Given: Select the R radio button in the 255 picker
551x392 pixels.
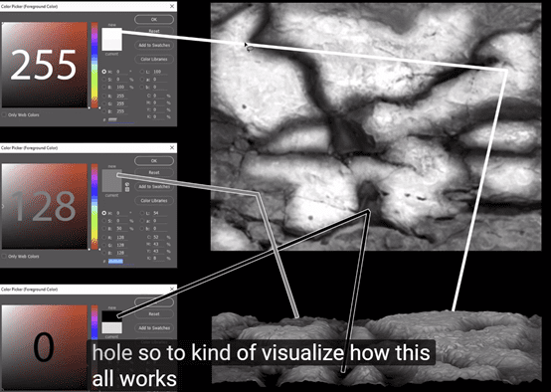Looking at the screenshot, I should point(104,96).
